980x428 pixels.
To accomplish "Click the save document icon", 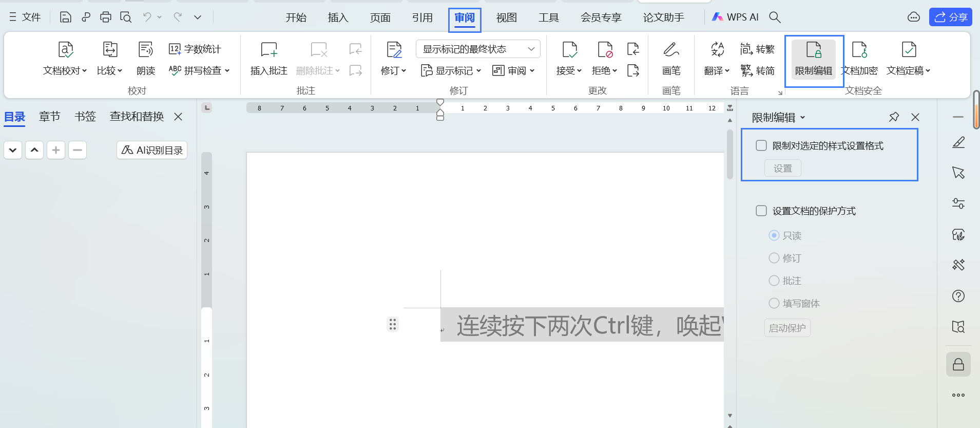I will pyautogui.click(x=65, y=17).
